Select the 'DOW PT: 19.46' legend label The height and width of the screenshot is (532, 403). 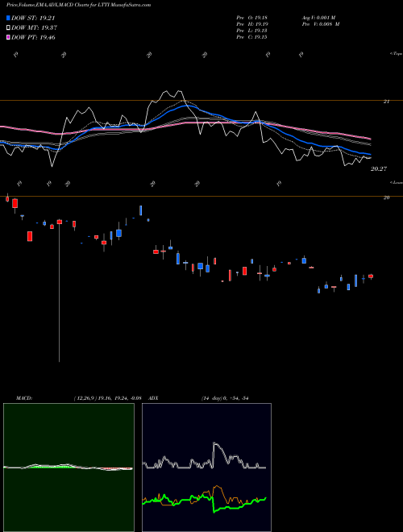point(33,37)
